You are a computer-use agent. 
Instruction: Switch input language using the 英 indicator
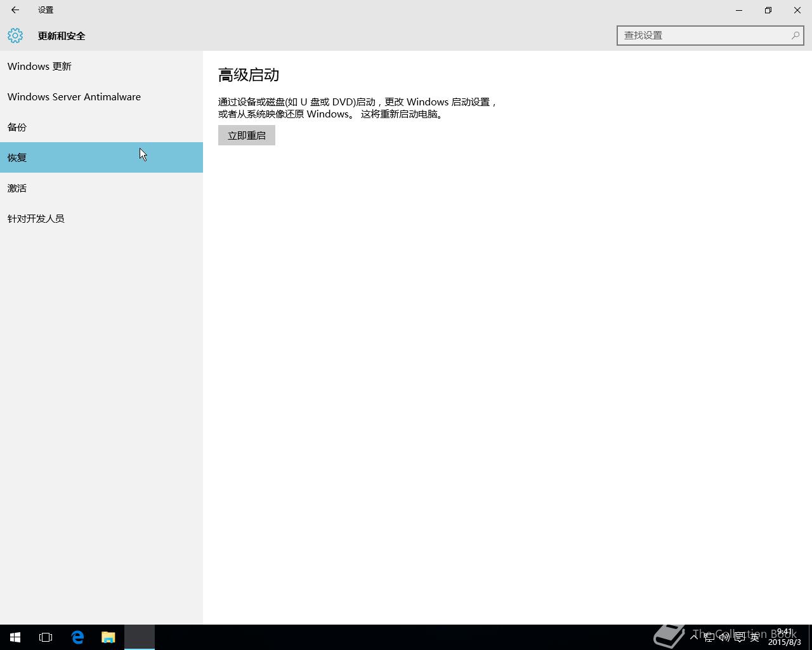tap(754, 637)
